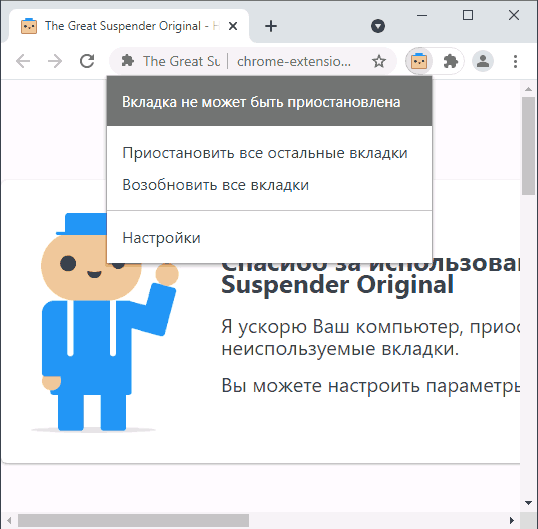Go back to previous page
The width and height of the screenshot is (538, 529).
[23, 61]
